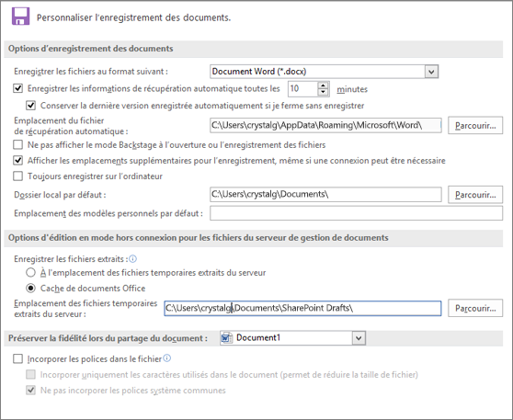Click the Options d'enregistrement des documents heading
Screen dimensions: 513x420
coord(91,49)
